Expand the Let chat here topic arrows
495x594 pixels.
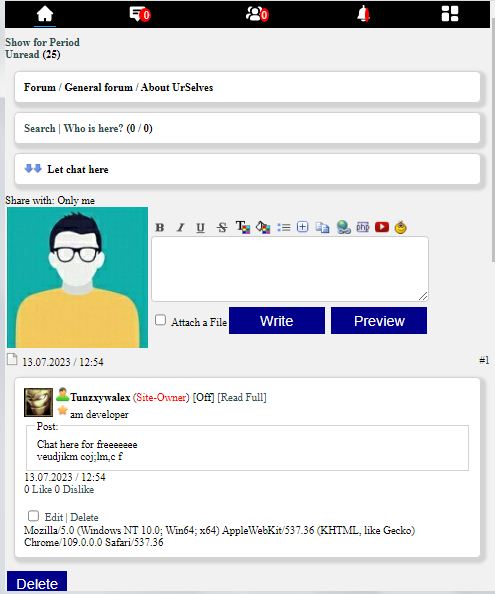[33, 169]
